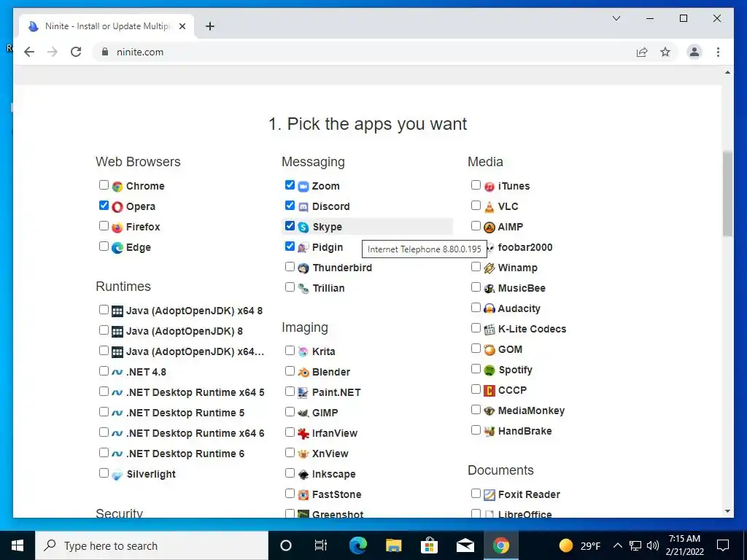
Task: Click the Blender app icon
Action: click(303, 372)
